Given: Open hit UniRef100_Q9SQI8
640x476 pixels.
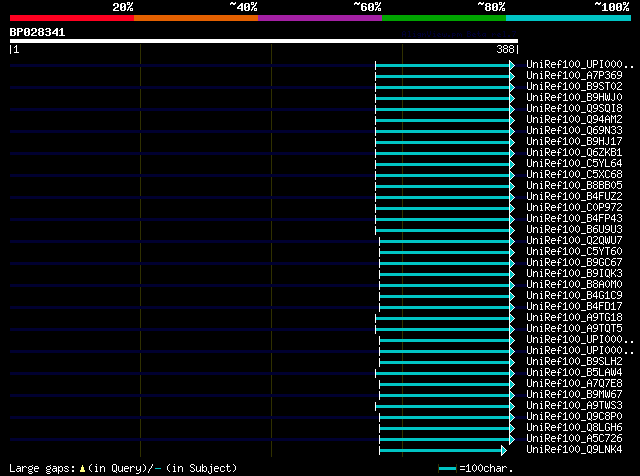Looking at the screenshot, I should pyautogui.click(x=574, y=108).
